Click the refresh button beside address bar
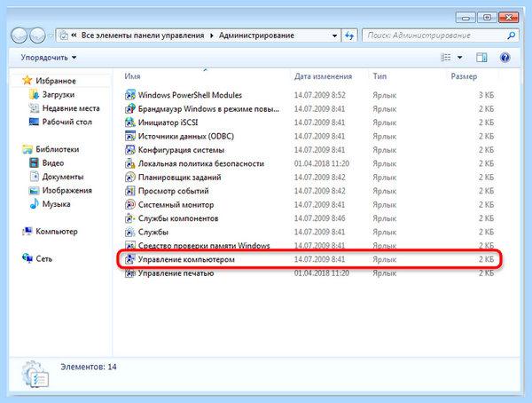Viewport: 532px width, 403px height. (349, 36)
